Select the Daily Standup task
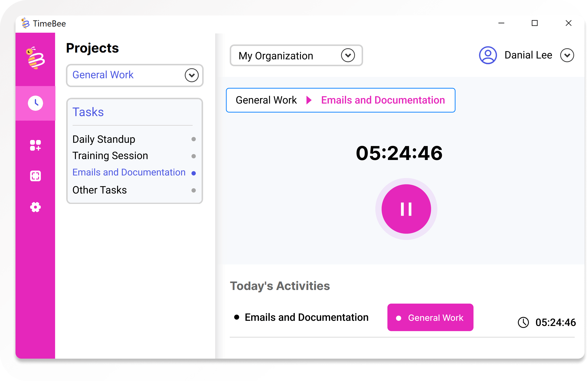This screenshot has height=381, width=588. click(x=104, y=139)
